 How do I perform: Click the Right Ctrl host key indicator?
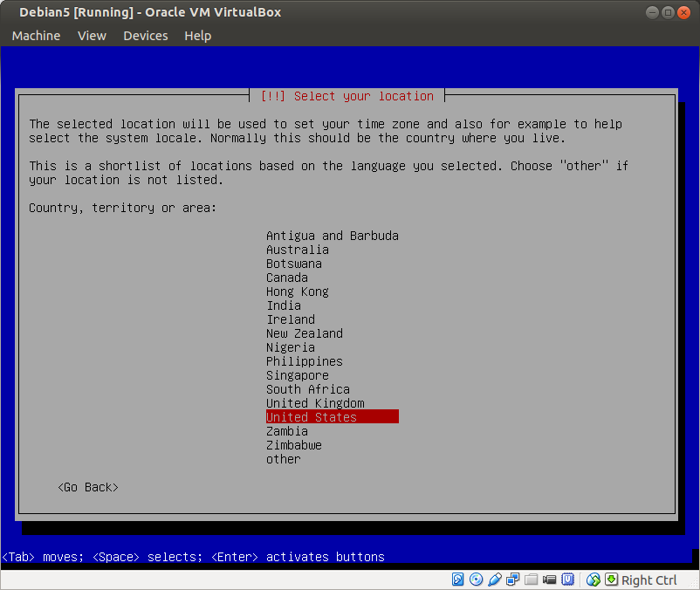pyautogui.click(x=649, y=580)
